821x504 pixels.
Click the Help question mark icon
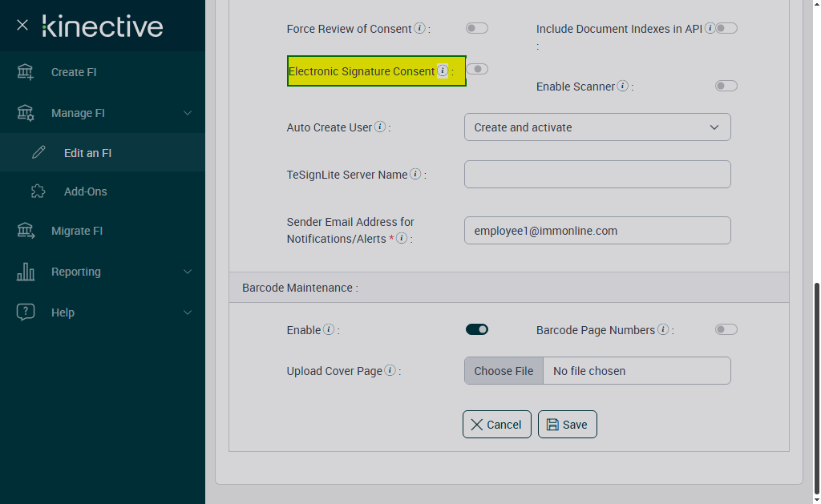(x=25, y=312)
